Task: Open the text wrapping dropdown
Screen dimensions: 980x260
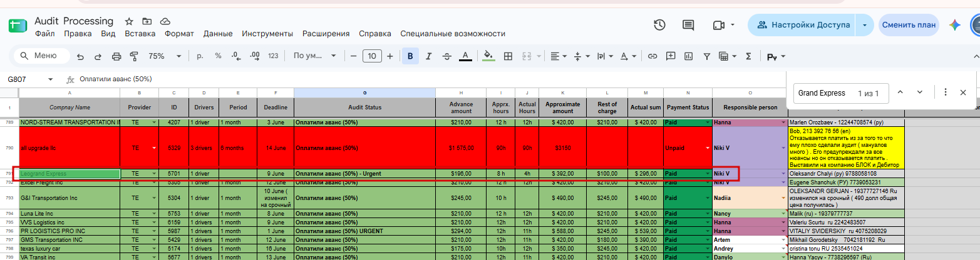Action: pyautogui.click(x=606, y=56)
